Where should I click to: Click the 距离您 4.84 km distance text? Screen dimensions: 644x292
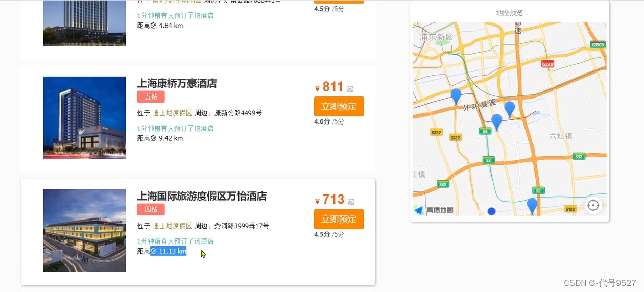coord(160,26)
